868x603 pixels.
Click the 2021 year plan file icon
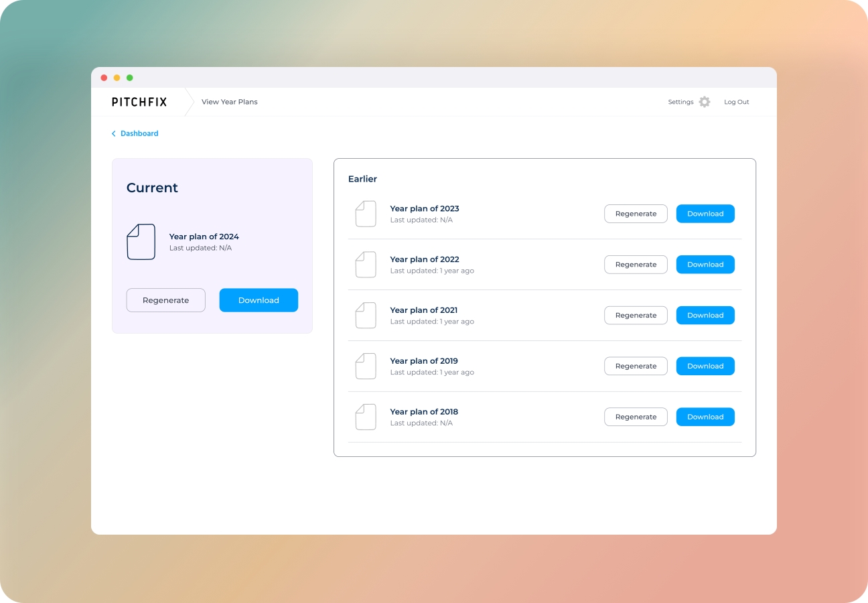click(366, 316)
